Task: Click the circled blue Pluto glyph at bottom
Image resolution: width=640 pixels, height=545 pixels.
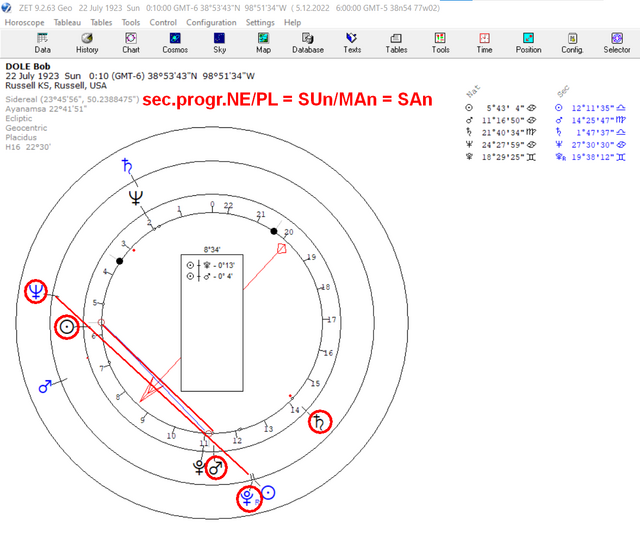Action: (249, 498)
